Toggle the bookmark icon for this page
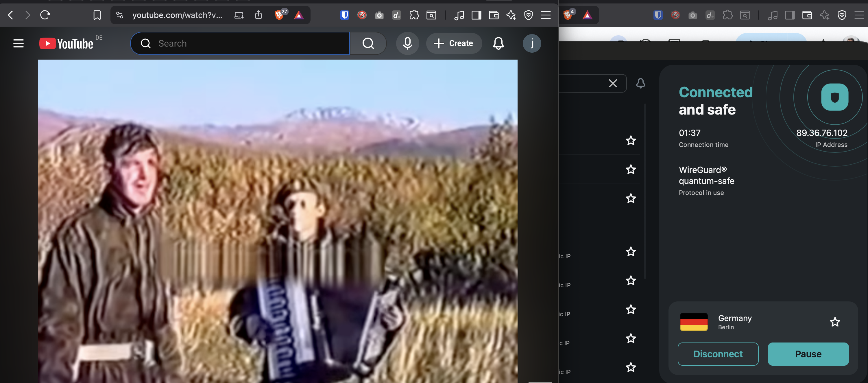 point(97,15)
